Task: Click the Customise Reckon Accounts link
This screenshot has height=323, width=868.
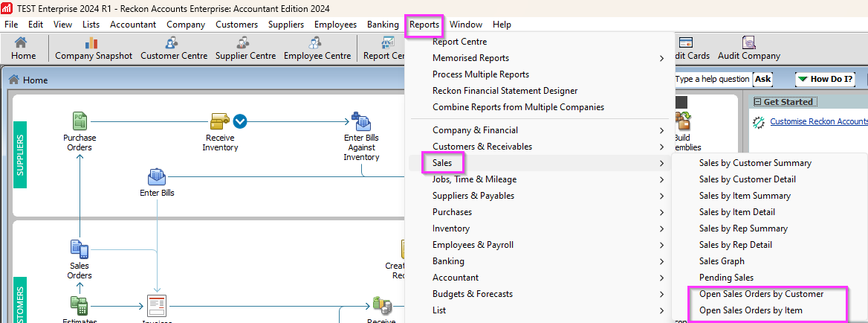Action: (x=819, y=121)
